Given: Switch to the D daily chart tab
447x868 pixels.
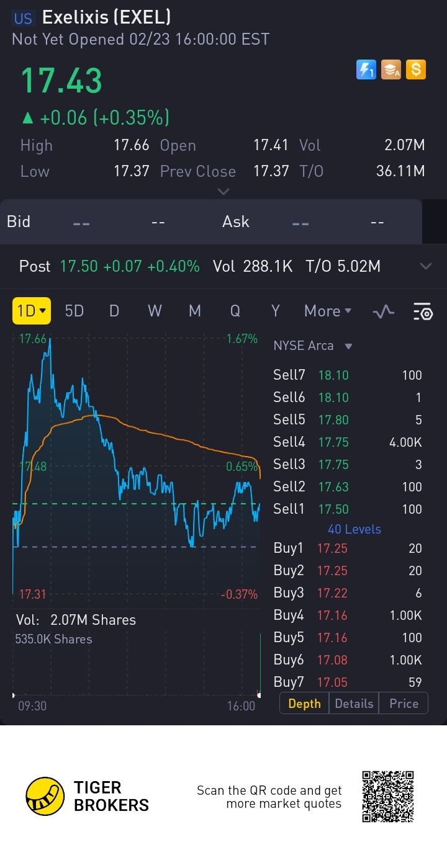Looking at the screenshot, I should click(114, 311).
